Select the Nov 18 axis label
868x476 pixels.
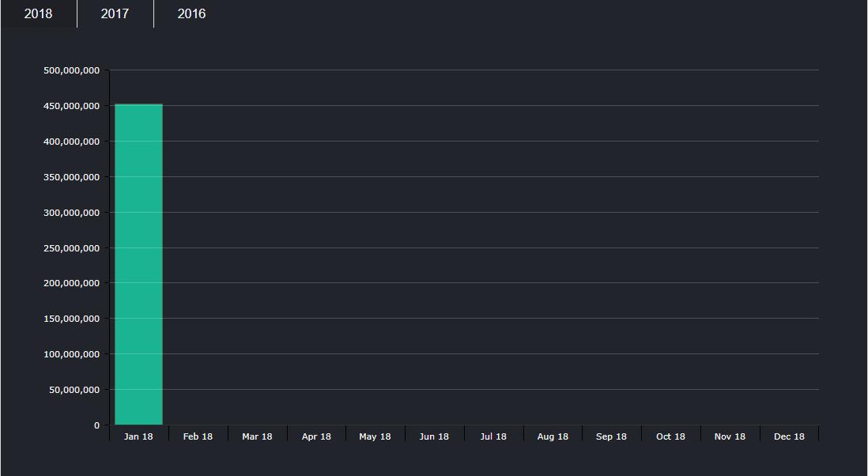[730, 436]
